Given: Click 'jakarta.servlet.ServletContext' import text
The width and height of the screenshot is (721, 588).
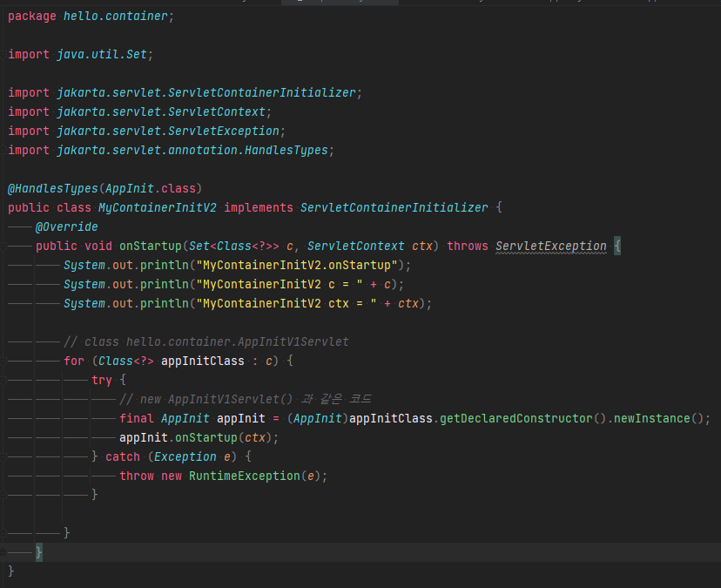Looking at the screenshot, I should (161, 112).
